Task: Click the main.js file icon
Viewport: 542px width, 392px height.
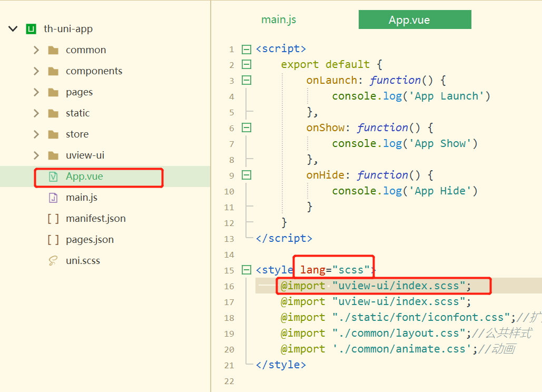Action: click(53, 198)
